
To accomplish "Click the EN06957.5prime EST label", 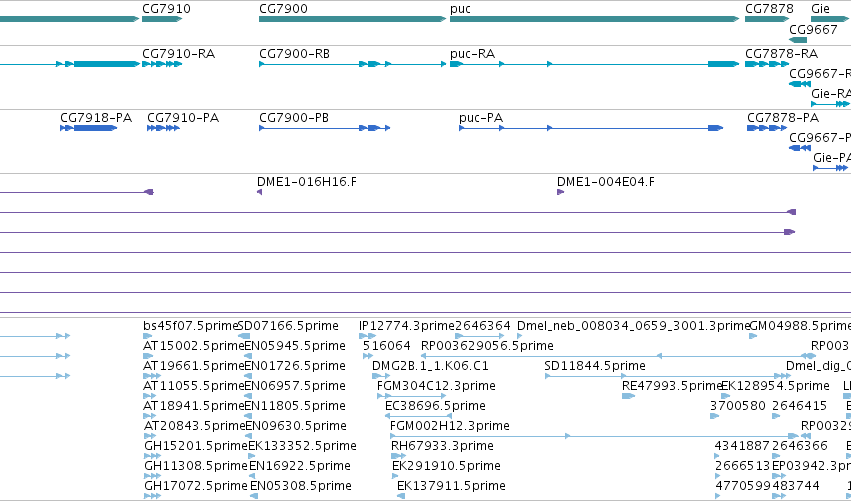I will (x=295, y=386).
